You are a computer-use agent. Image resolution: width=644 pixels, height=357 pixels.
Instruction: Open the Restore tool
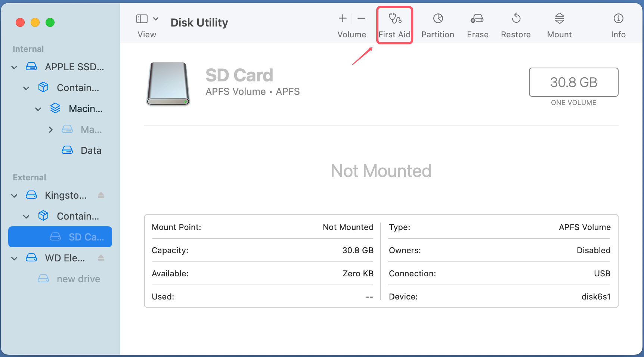(x=516, y=24)
